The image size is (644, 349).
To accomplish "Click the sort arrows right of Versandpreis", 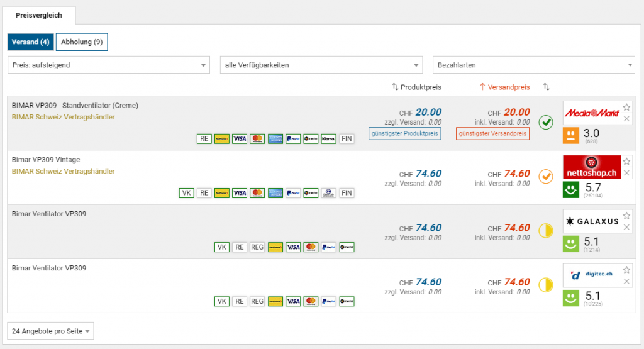I will [x=547, y=87].
